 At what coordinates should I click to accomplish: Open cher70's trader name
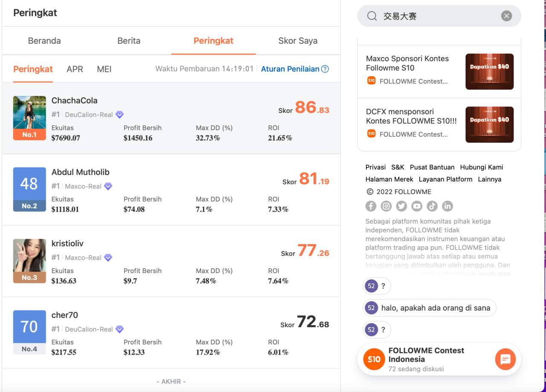point(64,315)
